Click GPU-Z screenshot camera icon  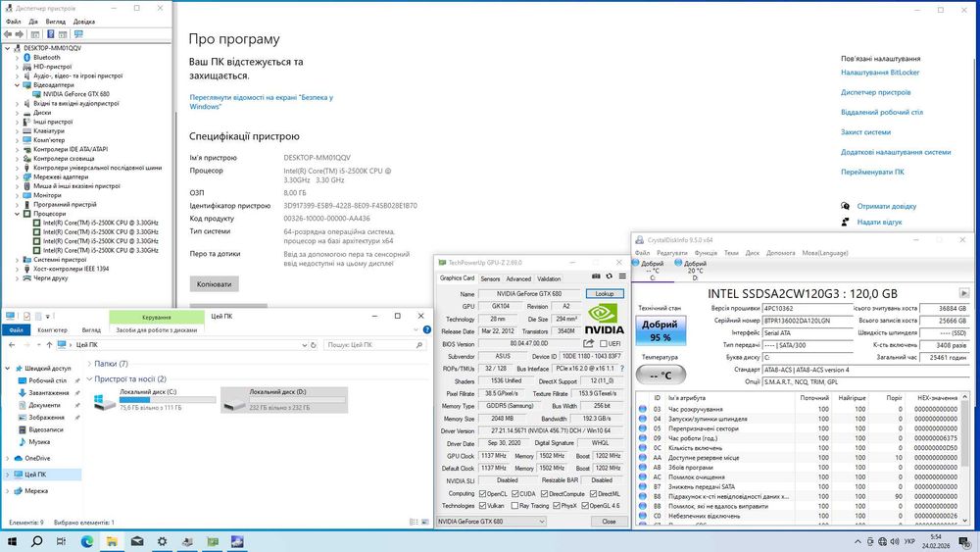point(596,276)
